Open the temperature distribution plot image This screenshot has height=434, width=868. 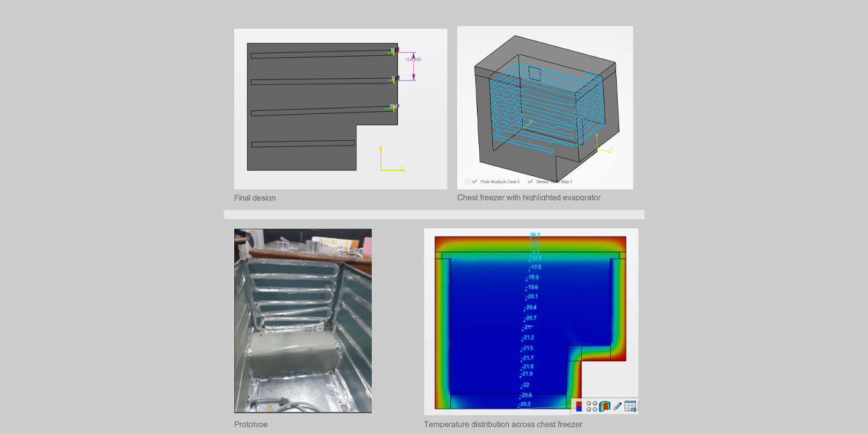pos(531,321)
